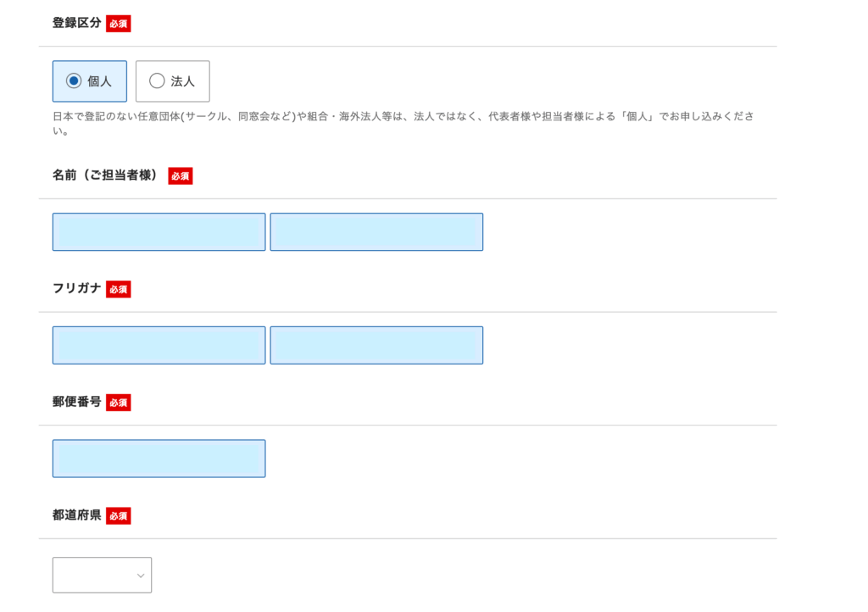Choose the 法人 registration option

[157, 81]
